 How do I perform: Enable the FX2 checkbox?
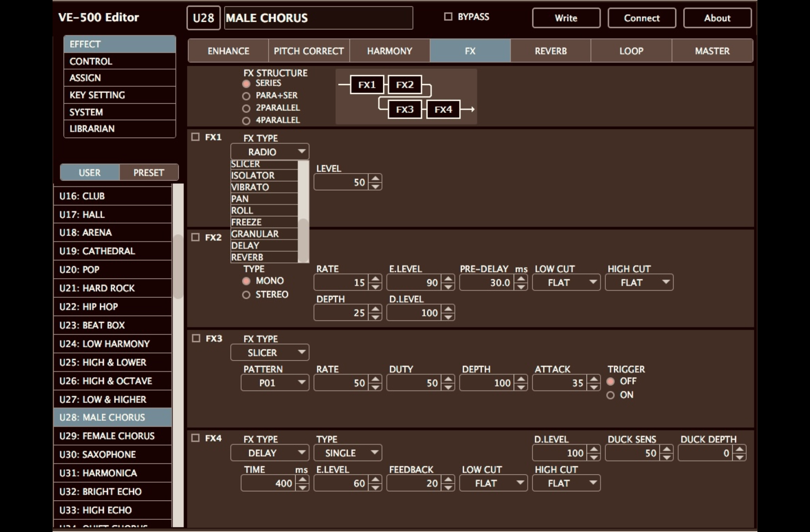195,237
